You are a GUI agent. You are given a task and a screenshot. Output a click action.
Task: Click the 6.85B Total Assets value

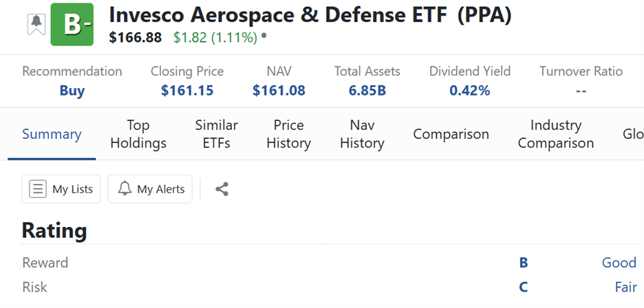[x=367, y=91]
